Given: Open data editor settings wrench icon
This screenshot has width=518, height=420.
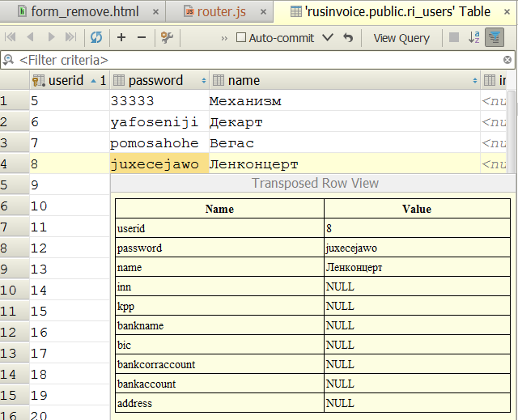Looking at the screenshot, I should click(168, 38).
